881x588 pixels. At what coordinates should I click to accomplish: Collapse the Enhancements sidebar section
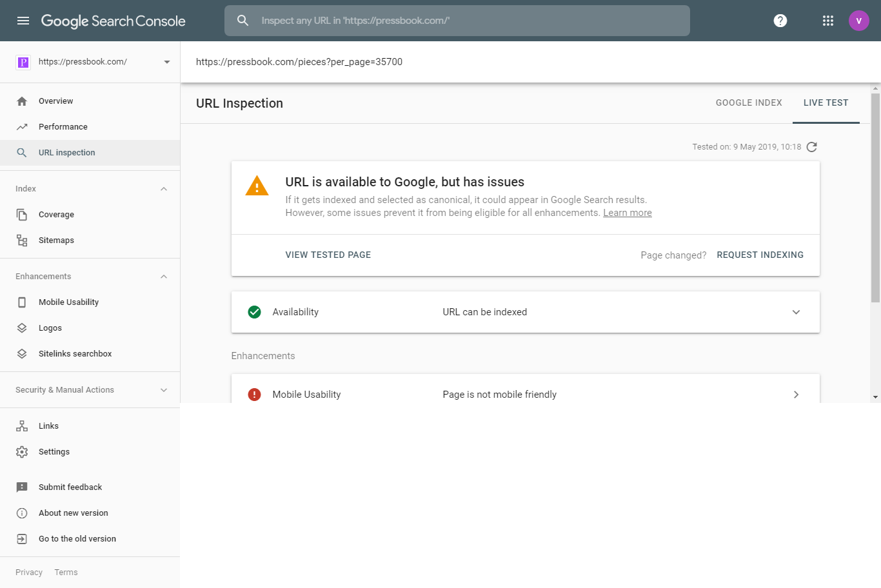(x=164, y=277)
